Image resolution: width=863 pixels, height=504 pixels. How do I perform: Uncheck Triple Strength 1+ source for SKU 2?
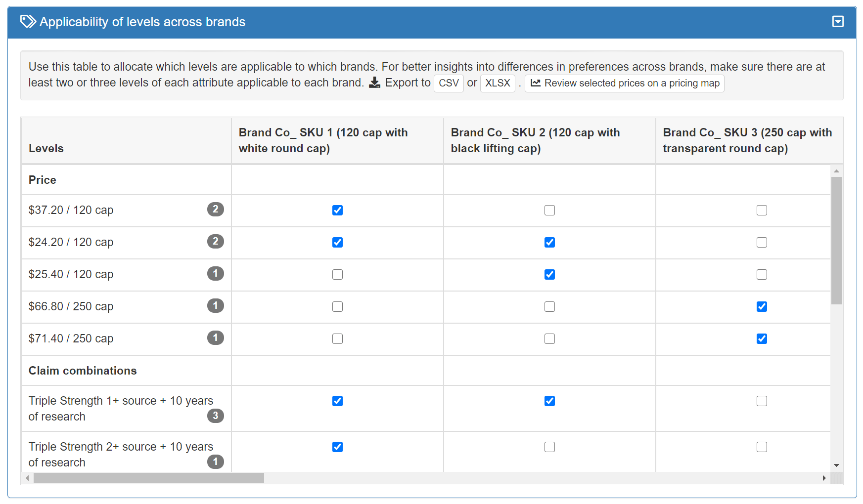coord(549,401)
